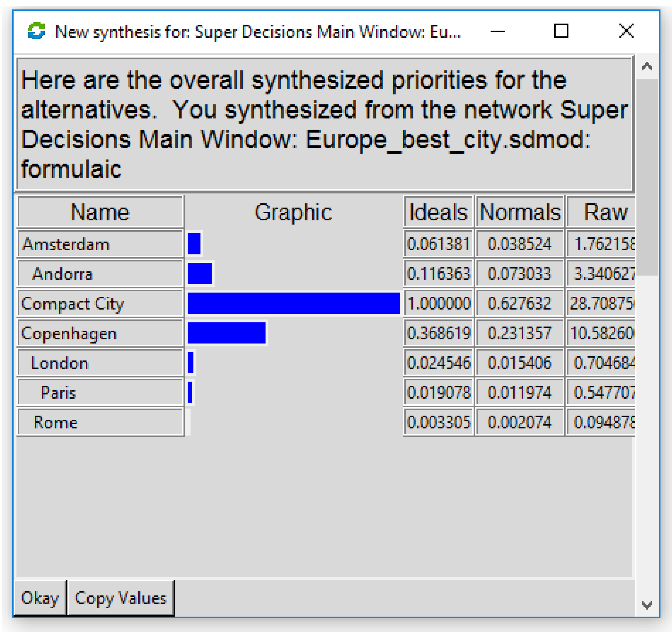Image resolution: width=672 pixels, height=632 pixels.
Task: Click the Compact City row label
Action: (x=100, y=303)
